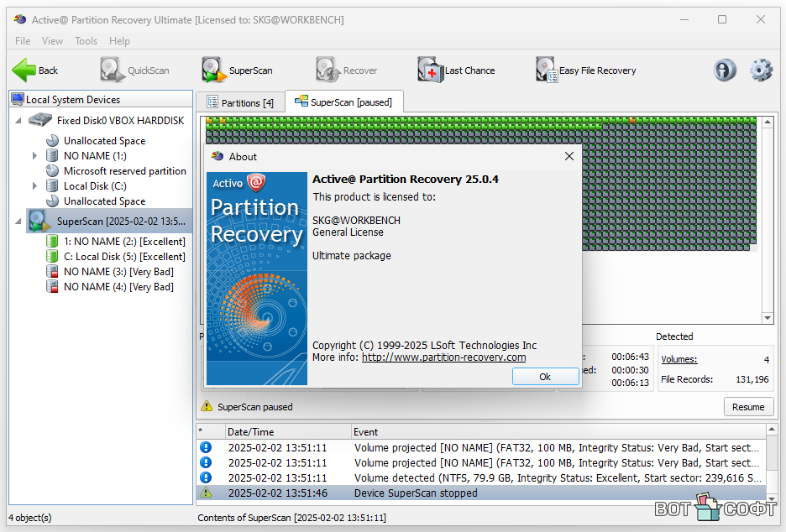The image size is (786, 532).
Task: Start a QuickScan from the toolbar
Action: point(134,70)
